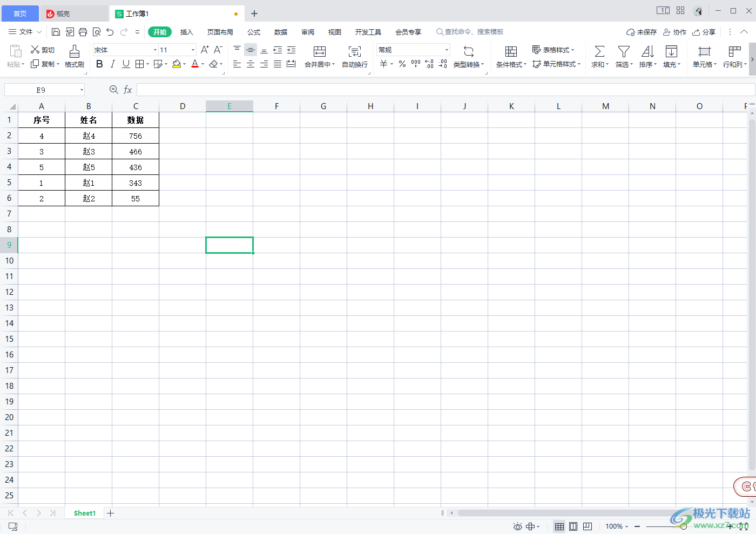Click the command search box (查找命令)
The height and width of the screenshot is (534, 756).
coord(470,32)
